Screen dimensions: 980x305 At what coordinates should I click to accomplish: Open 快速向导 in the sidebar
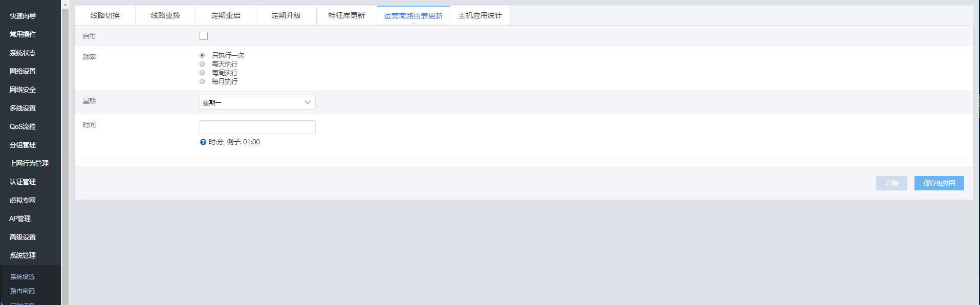23,16
